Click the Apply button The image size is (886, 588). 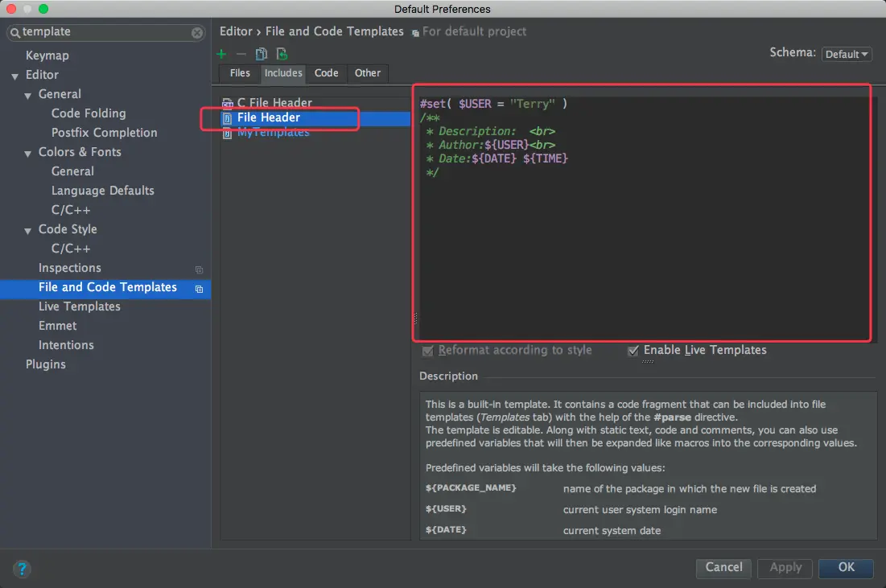tap(785, 568)
